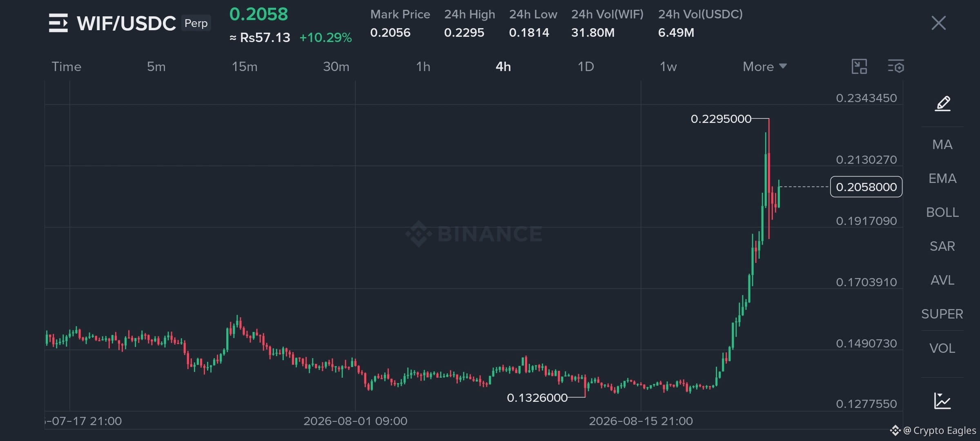Toggle the SAR indicator
Viewport: 980px width, 441px height.
click(x=942, y=246)
